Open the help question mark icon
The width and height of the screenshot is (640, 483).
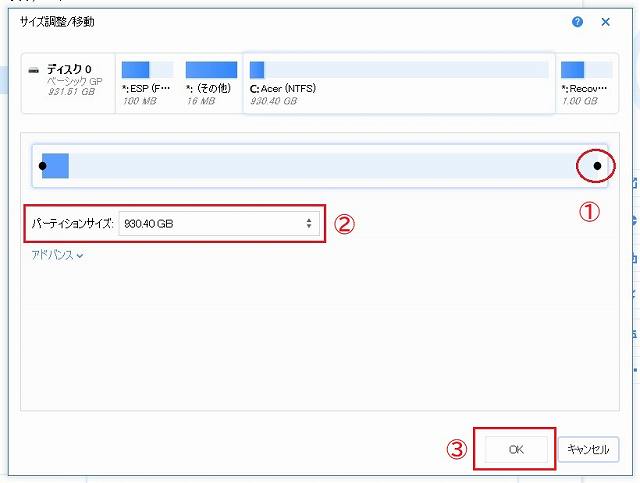coord(577,22)
